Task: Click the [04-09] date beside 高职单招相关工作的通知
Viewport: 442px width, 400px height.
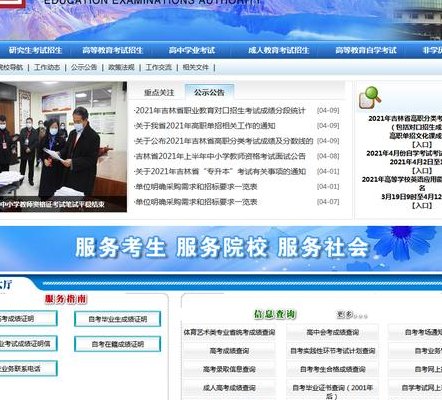Action: point(328,126)
